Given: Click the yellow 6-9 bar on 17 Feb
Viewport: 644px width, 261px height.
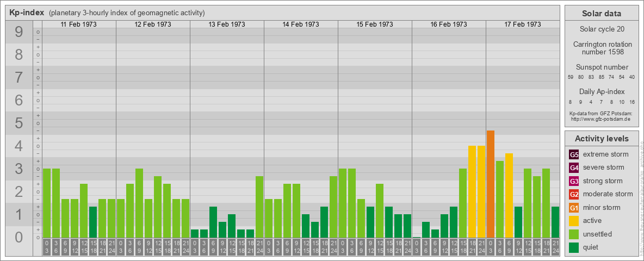Looking at the screenshot, I should tap(509, 195).
